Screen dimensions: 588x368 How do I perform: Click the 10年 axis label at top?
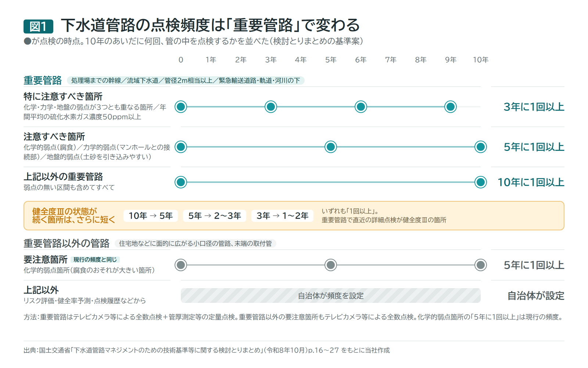click(481, 60)
